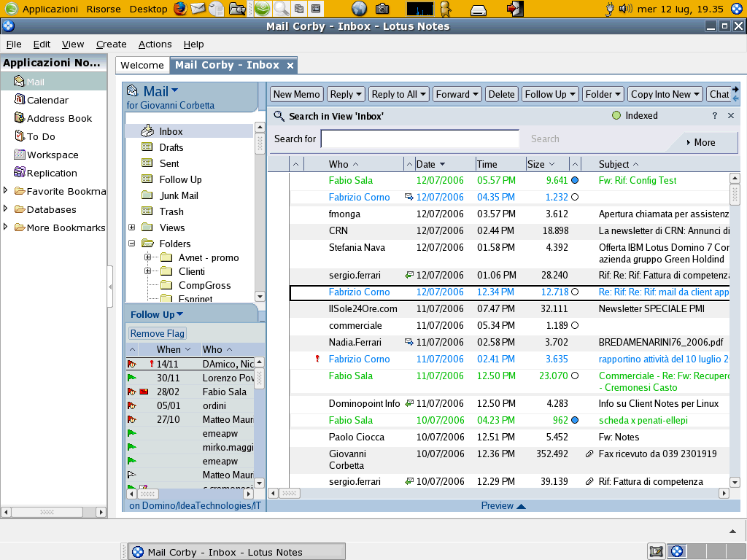Viewport: 747px width, 560px height.
Task: Open the Copy Into New dropdown
Action: coord(665,94)
